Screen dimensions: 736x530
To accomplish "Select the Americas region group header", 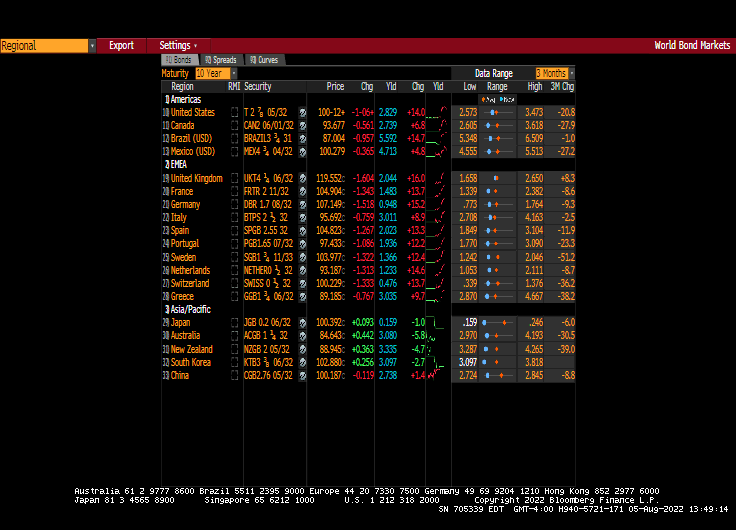I will pyautogui.click(x=185, y=100).
